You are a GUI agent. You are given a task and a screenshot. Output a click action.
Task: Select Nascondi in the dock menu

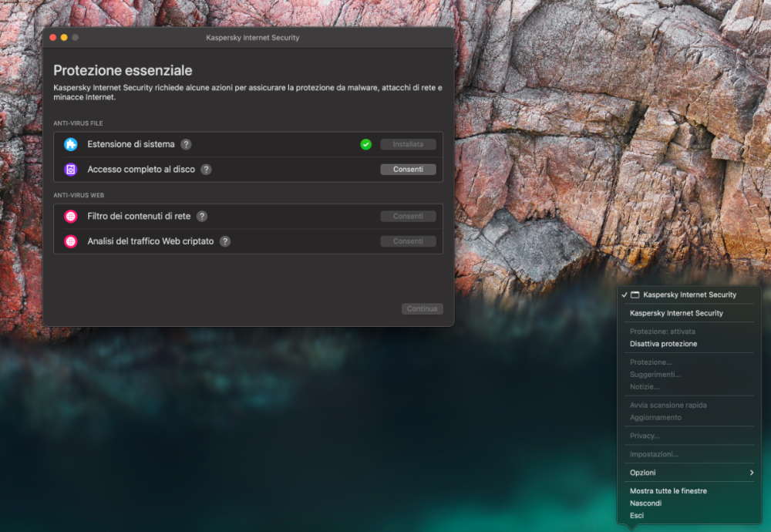point(689,503)
